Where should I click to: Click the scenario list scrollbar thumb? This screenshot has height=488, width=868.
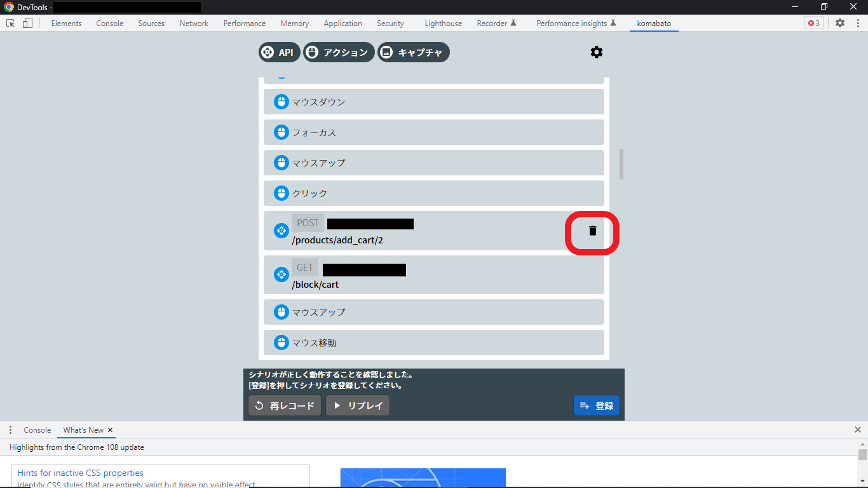point(621,164)
